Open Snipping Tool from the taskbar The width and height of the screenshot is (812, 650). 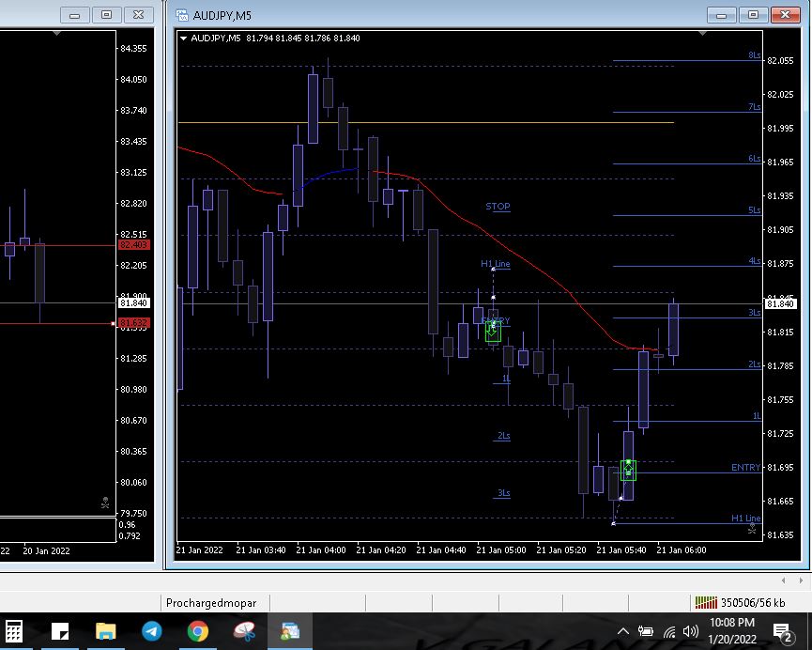(244, 631)
